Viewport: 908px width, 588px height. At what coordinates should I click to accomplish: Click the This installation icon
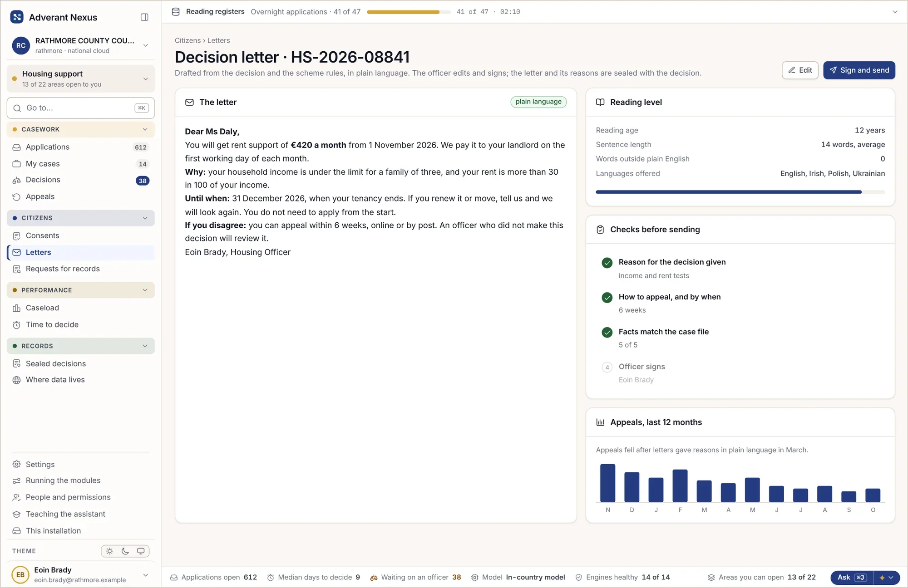click(x=17, y=531)
